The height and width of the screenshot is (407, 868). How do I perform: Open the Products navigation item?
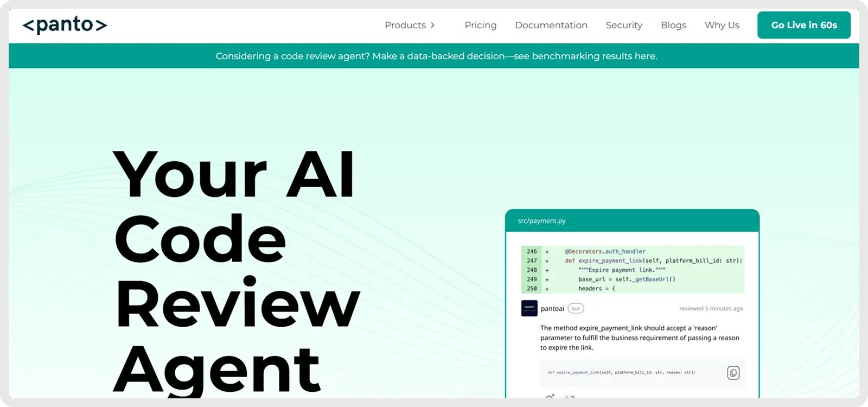405,26
